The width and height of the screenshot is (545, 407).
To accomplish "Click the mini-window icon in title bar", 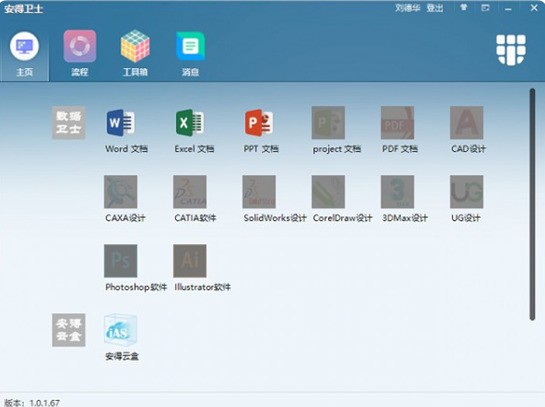I will pyautogui.click(x=485, y=8).
